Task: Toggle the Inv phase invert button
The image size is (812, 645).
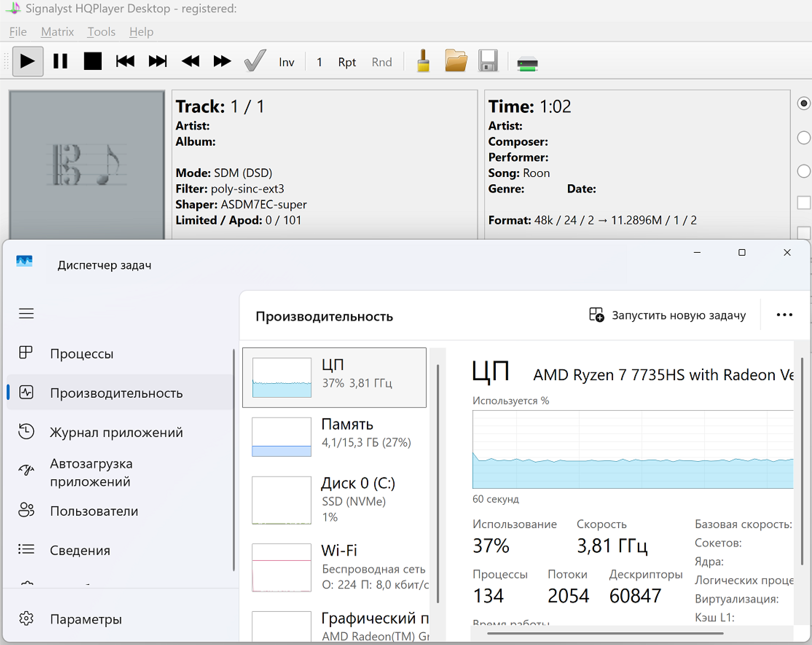Action: click(x=286, y=62)
